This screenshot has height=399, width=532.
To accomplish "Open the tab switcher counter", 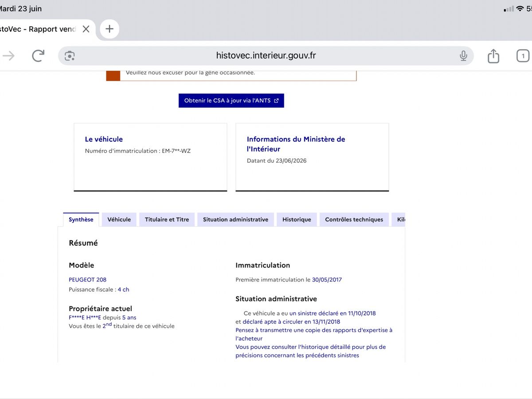I will tap(523, 56).
